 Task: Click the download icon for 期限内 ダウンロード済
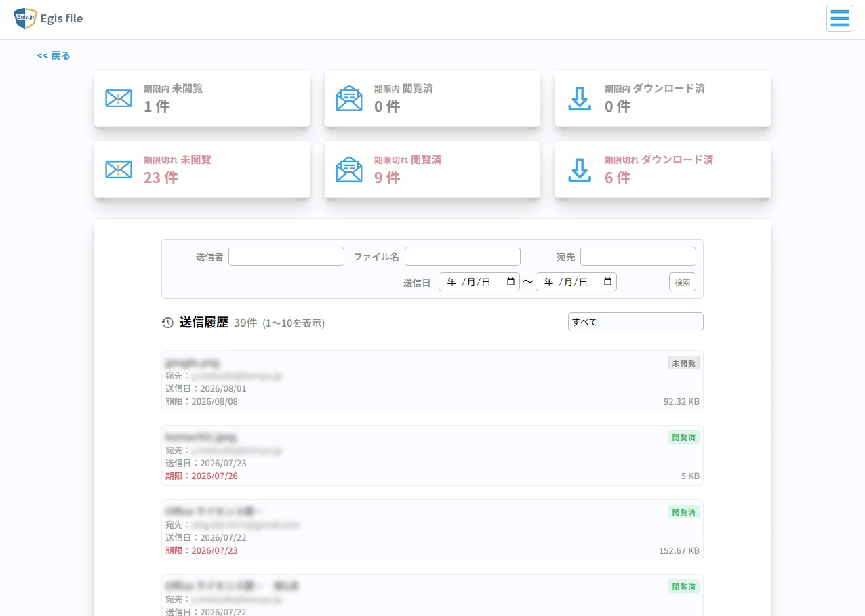[x=580, y=98]
